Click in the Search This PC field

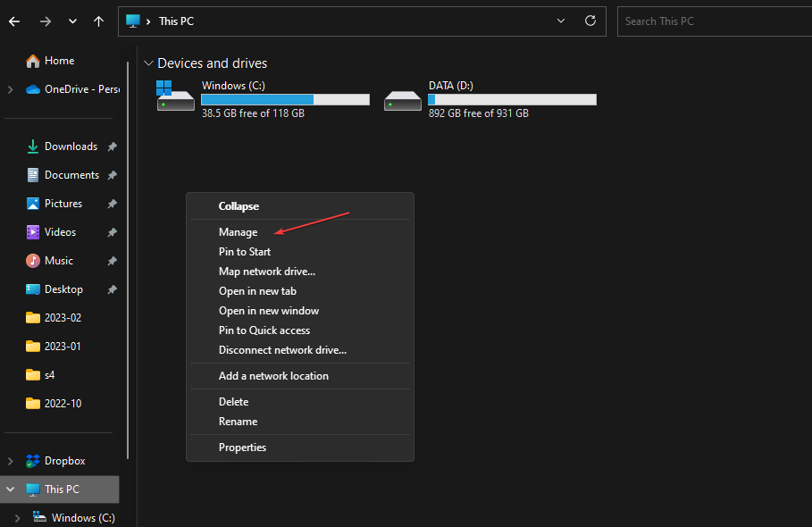tap(710, 21)
